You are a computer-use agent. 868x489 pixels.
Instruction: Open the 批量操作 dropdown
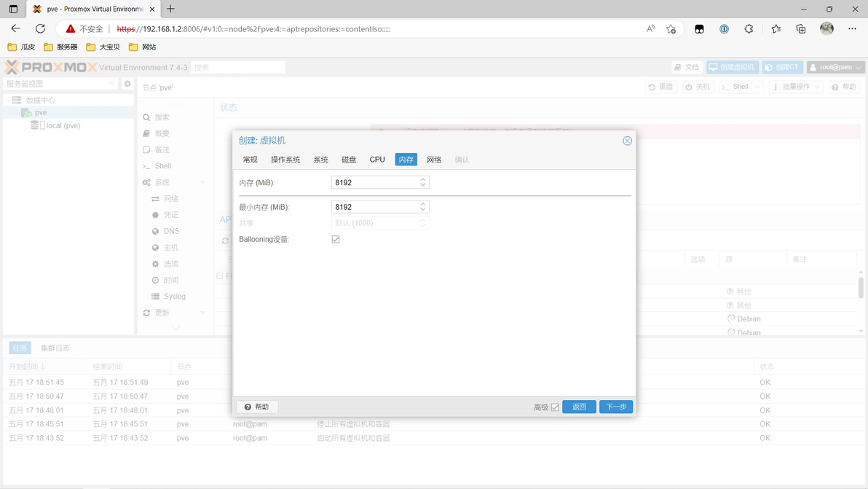coord(796,87)
